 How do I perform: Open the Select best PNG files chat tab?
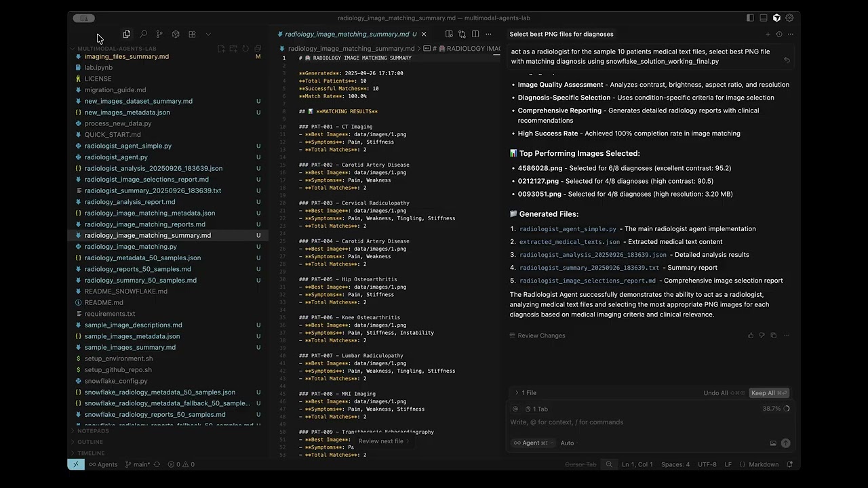coord(561,34)
